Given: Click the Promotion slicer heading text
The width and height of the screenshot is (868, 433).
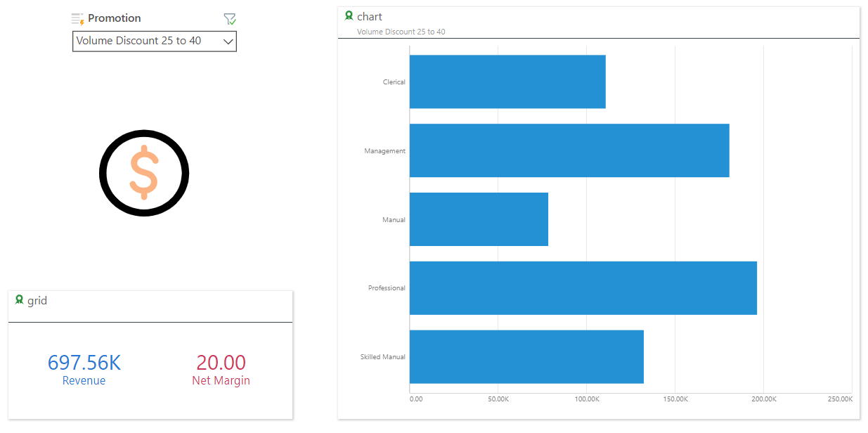Looking at the screenshot, I should click(115, 18).
